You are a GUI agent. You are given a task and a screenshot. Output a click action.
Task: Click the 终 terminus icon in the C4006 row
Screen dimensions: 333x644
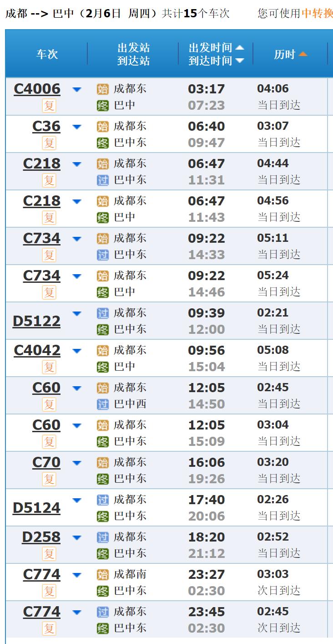point(103,106)
